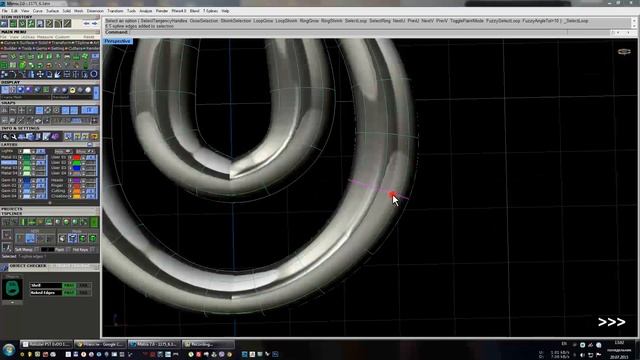Image resolution: width=640 pixels, height=360 pixels.
Task: Click the Metal 01 green color swatch
Action: (x=27, y=157)
